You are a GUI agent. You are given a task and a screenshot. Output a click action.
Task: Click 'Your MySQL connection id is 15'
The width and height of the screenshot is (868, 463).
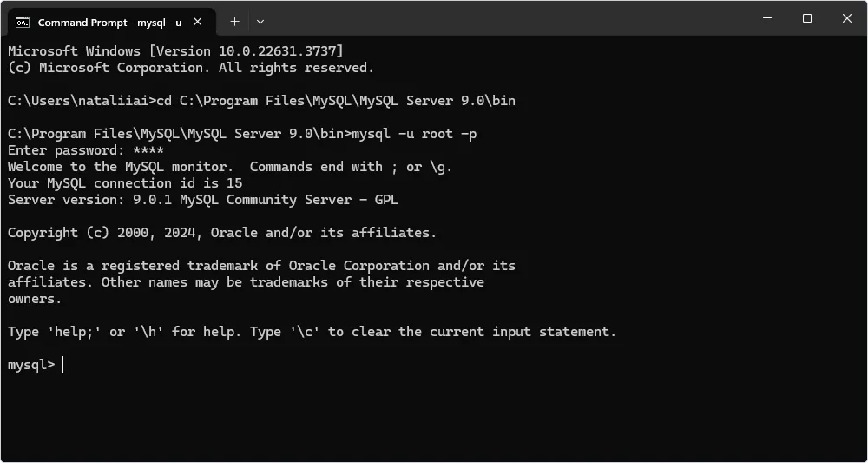tap(125, 183)
